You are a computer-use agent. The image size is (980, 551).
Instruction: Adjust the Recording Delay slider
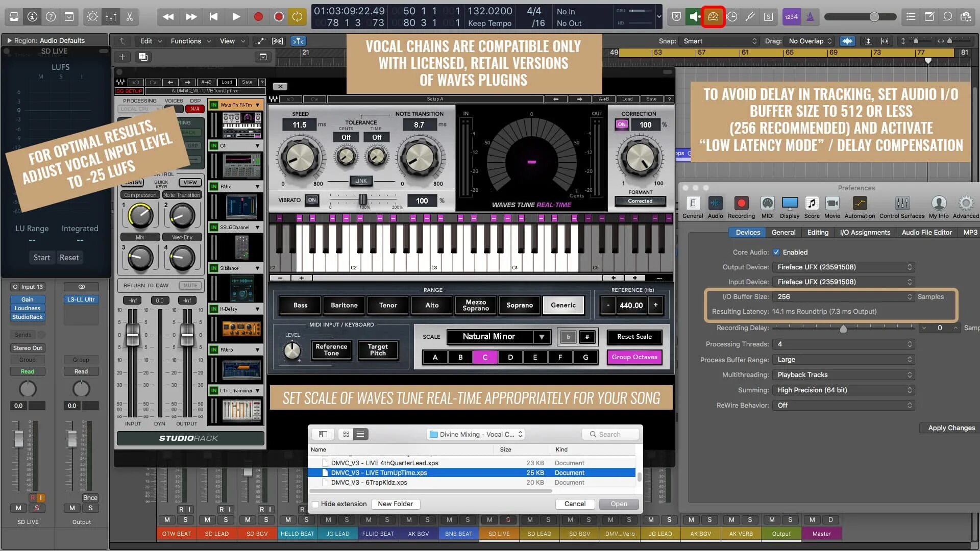coord(843,329)
